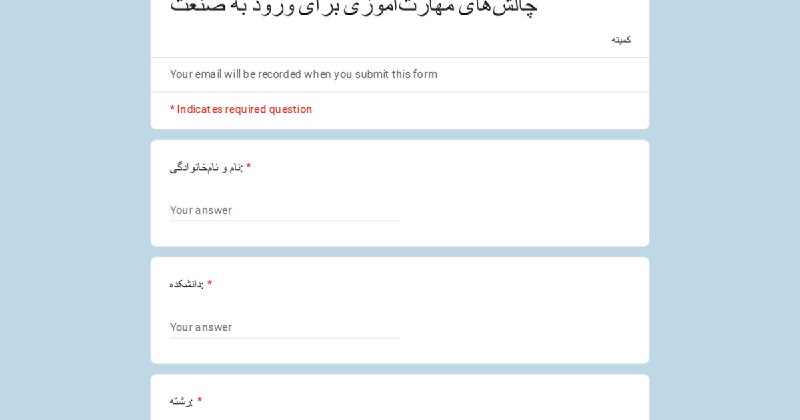Viewport: 800px width, 420px height.
Task: Click the red asterisk beside دانشکده
Action: tap(209, 284)
